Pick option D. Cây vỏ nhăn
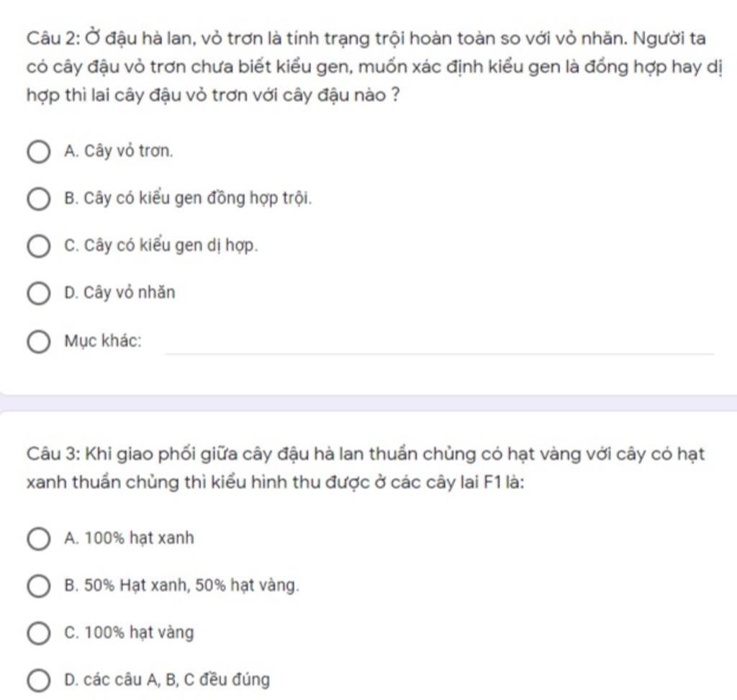 pos(39,294)
